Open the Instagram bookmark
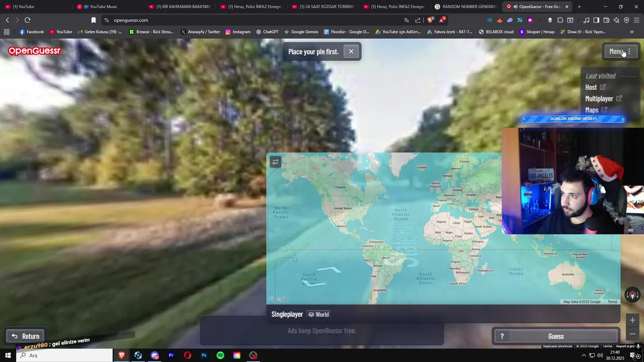Viewport: 644px width, 362px height. [x=237, y=32]
